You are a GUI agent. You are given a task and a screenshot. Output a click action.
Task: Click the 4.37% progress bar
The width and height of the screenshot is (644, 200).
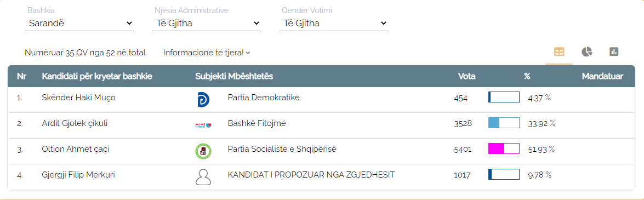click(x=504, y=98)
